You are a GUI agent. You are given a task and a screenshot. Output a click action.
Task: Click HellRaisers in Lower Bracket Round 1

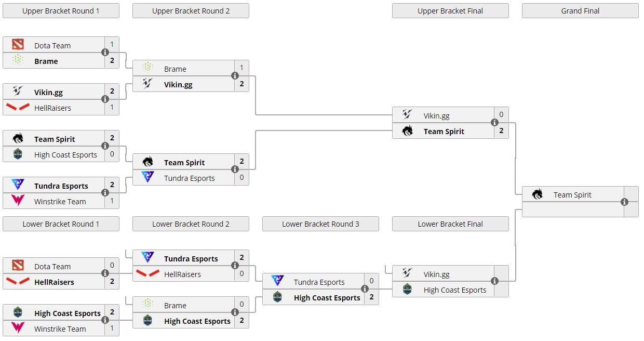[54, 282]
